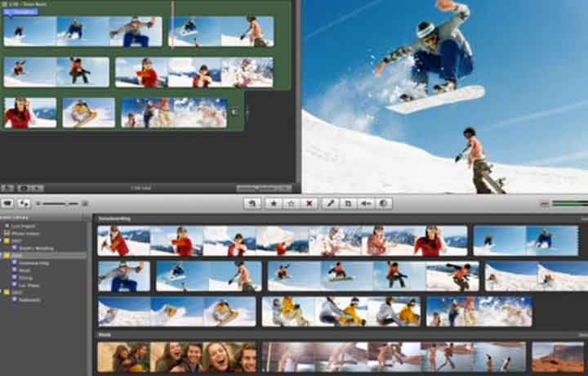Select event clip of close-up grey-jacket snowboarder

[124, 276]
